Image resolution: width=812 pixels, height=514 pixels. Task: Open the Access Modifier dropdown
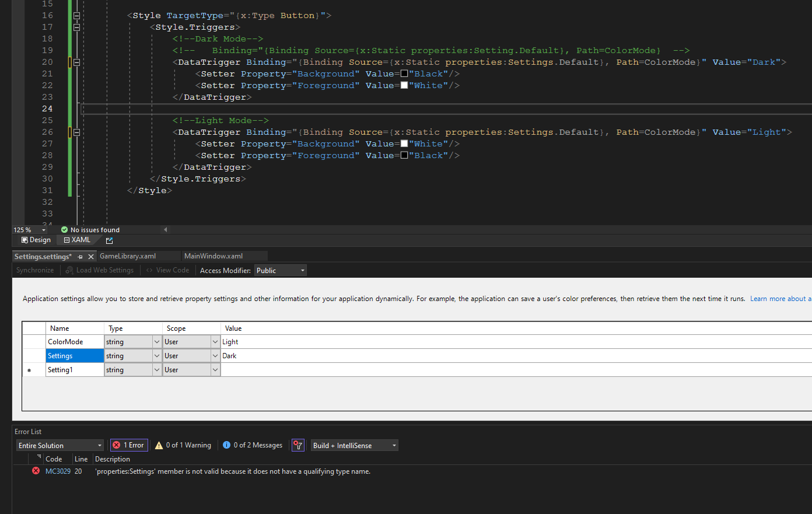coord(281,271)
